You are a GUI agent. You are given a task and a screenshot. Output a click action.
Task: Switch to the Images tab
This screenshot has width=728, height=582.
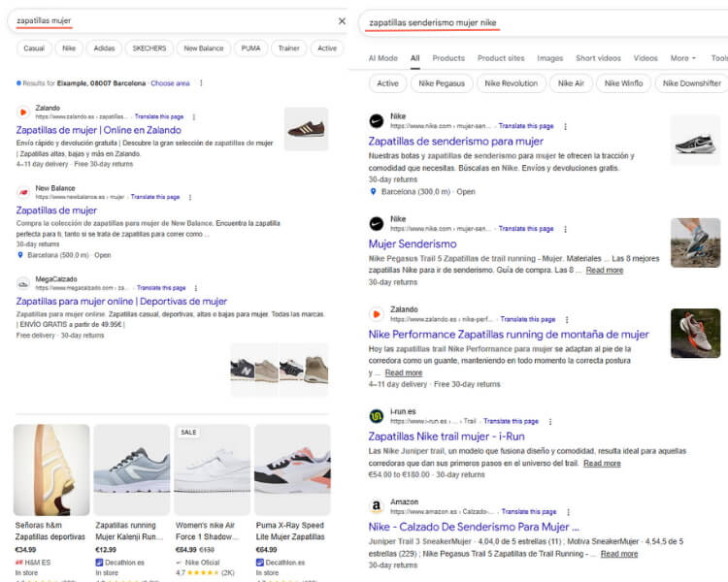(x=549, y=58)
